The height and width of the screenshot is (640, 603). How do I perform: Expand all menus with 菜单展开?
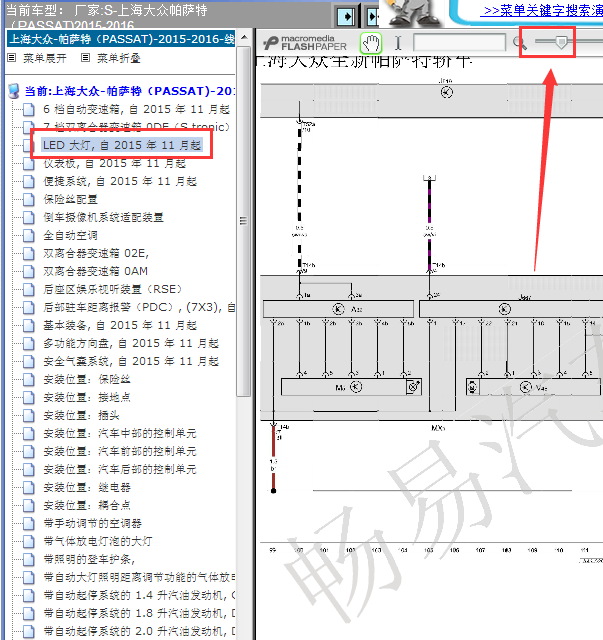(45, 58)
